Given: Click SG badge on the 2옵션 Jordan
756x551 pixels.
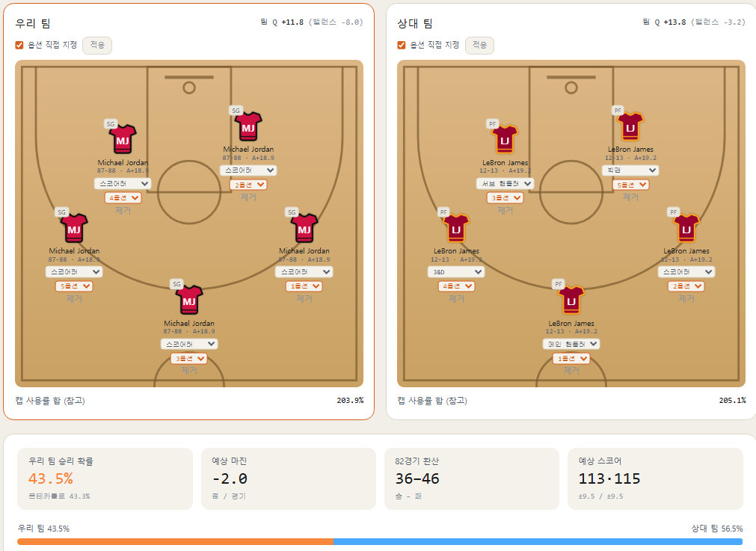Looking at the screenshot, I should tap(236, 111).
